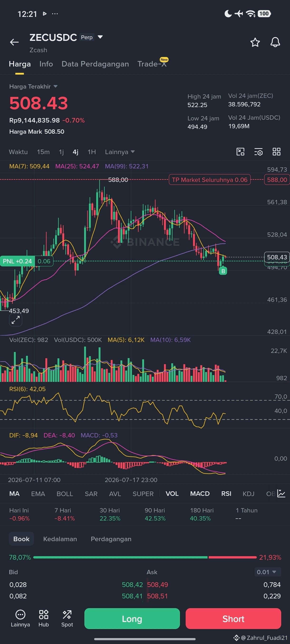The height and width of the screenshot is (644, 290).
Task: Tap 30 Hari 22.35% performance
Action: [x=110, y=514]
